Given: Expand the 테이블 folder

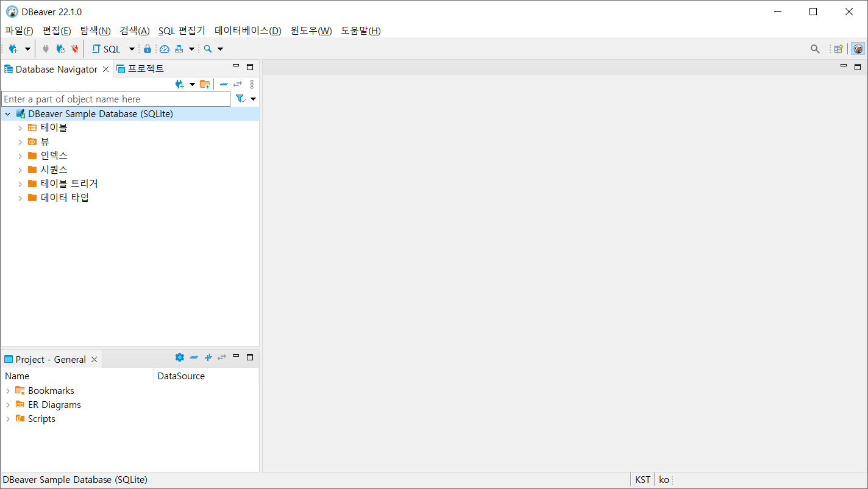Looking at the screenshot, I should (20, 128).
